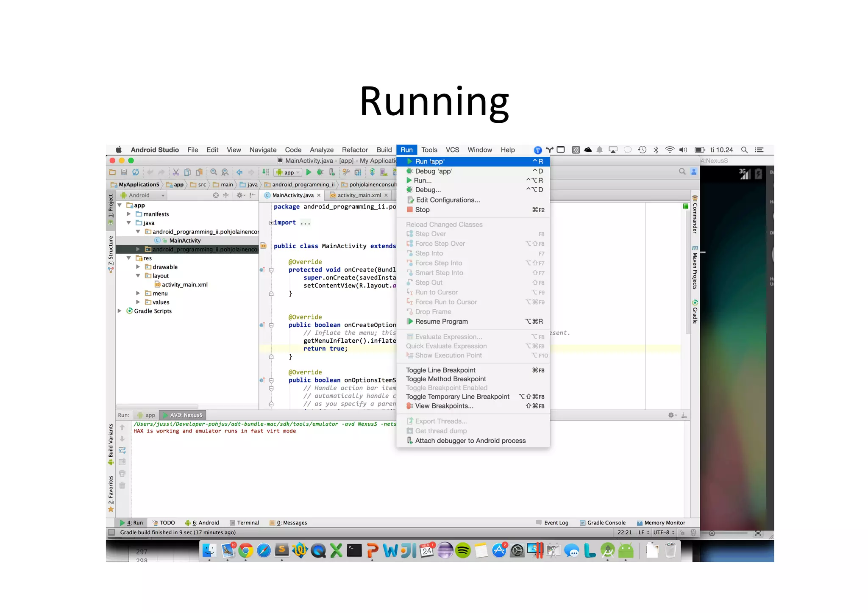Toggle the 1: Project side panel
The width and height of the screenshot is (868, 613).
111,209
